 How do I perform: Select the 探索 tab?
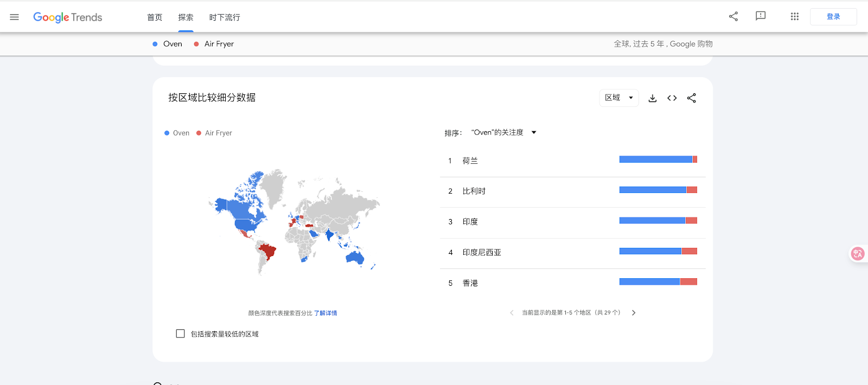[186, 17]
